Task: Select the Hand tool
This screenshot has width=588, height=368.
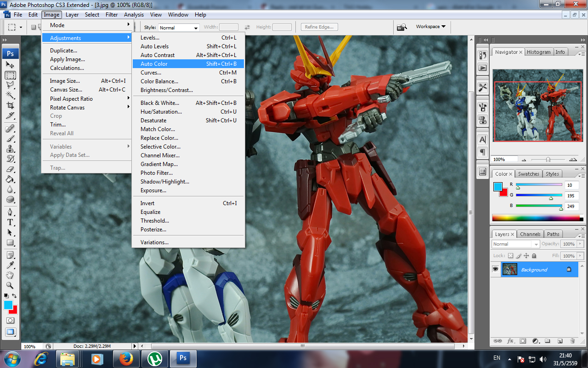Action: tap(10, 275)
